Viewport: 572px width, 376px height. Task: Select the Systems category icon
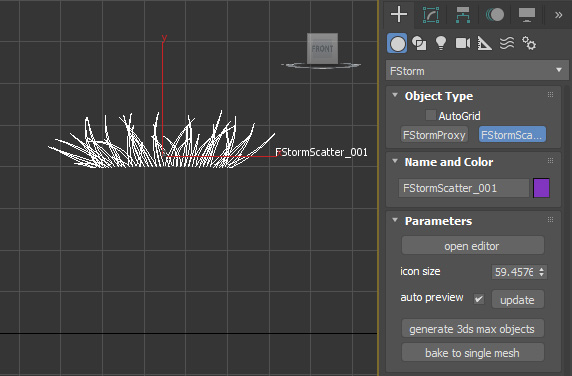coord(529,43)
